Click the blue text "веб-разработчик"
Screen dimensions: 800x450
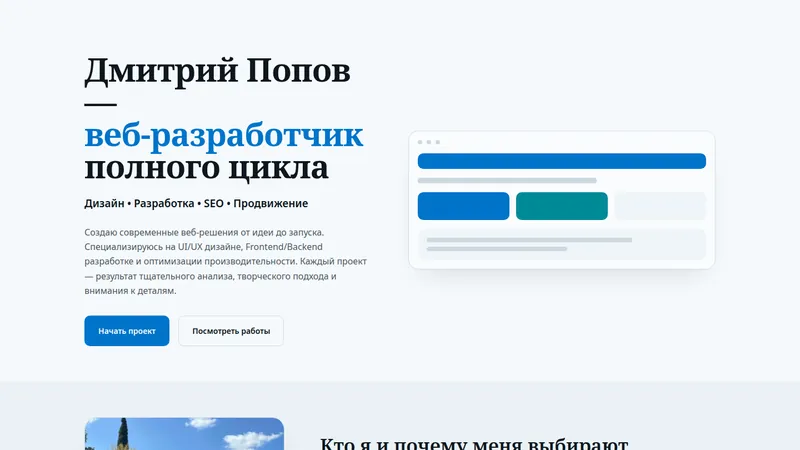pyautogui.click(x=223, y=136)
